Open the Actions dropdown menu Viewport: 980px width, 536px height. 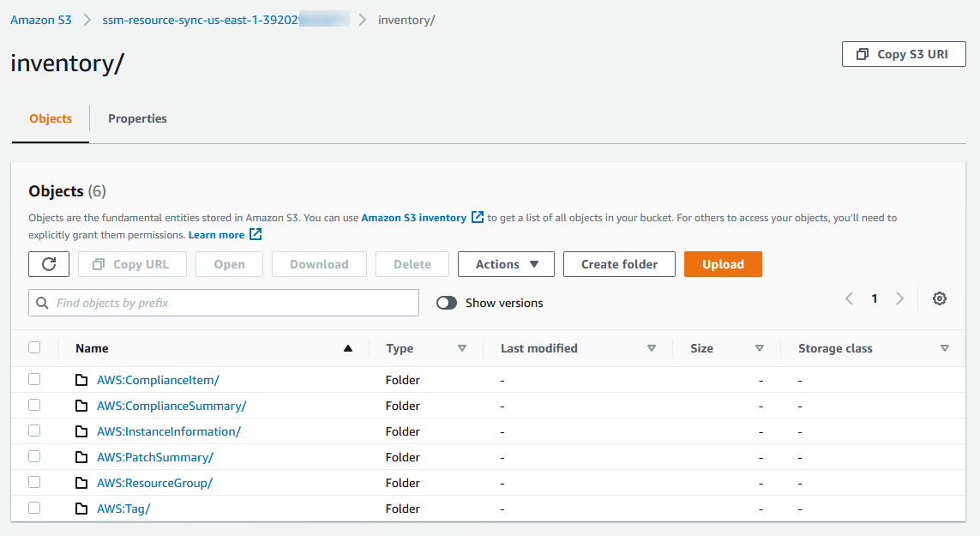coord(506,264)
